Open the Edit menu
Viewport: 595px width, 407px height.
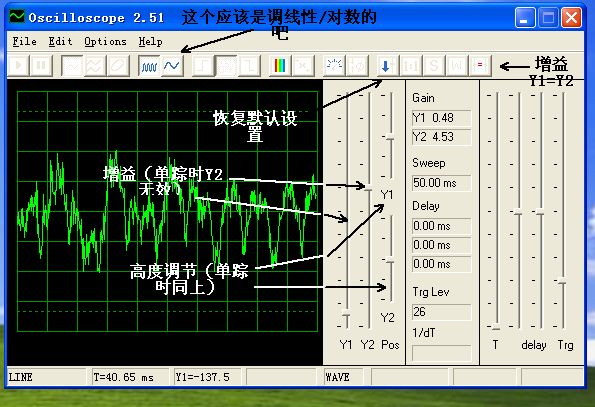coord(60,41)
